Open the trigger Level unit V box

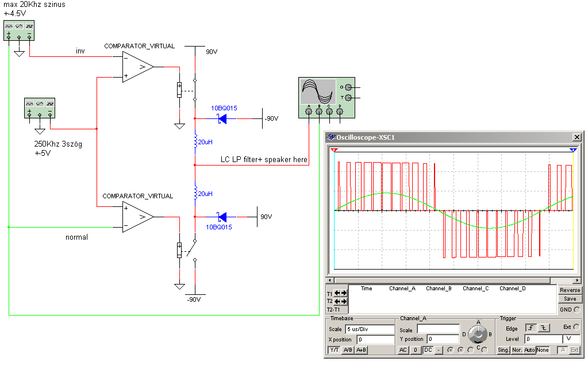[571, 339]
